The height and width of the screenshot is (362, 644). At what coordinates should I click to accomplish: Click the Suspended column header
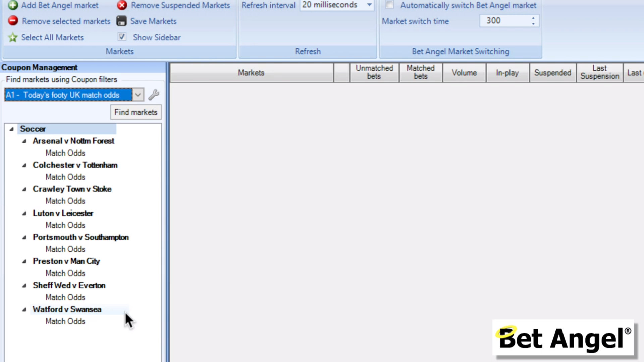[553, 73]
